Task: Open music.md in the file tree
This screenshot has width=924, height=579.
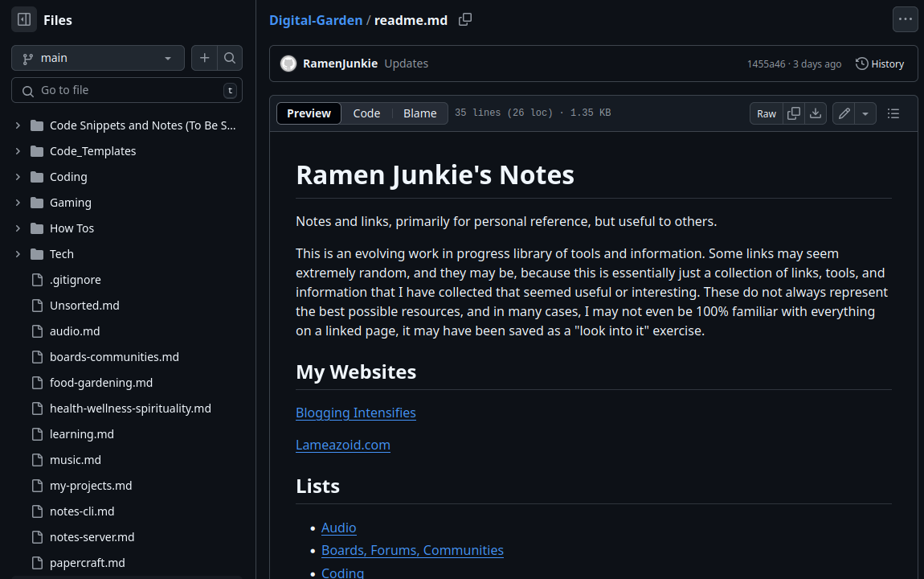Action: point(76,460)
